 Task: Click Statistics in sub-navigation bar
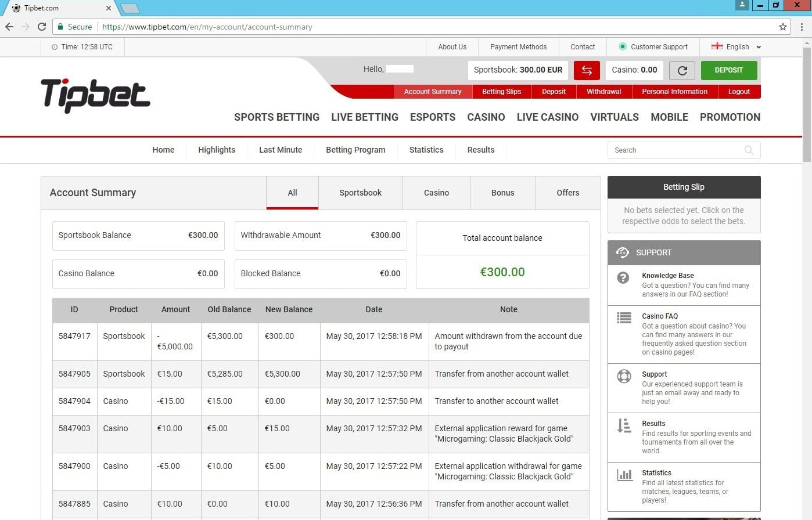pyautogui.click(x=426, y=150)
